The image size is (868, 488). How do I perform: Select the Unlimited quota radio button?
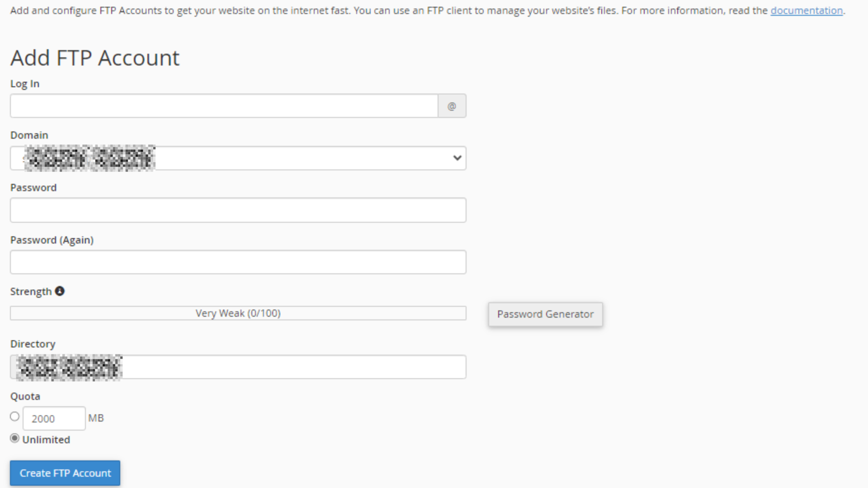[x=15, y=438]
